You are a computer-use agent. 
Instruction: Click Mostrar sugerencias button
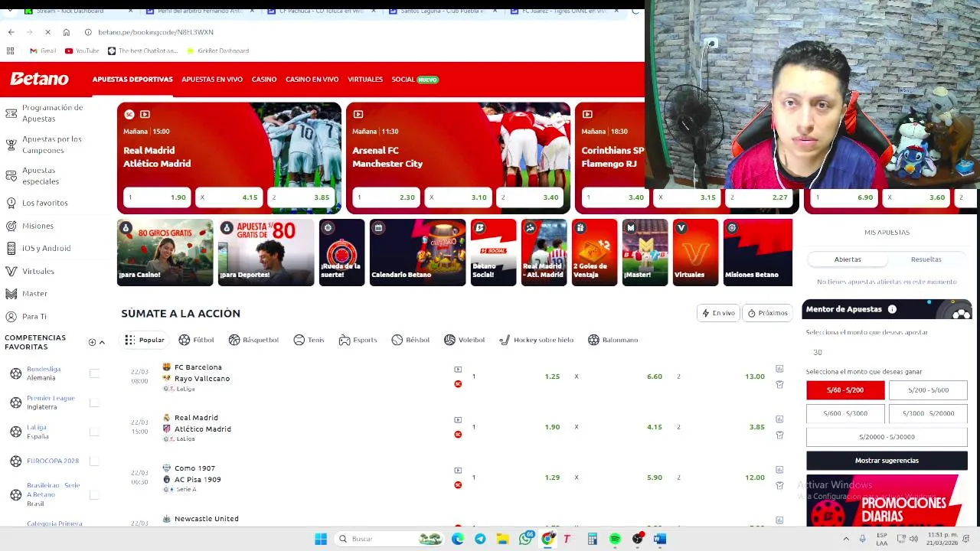click(x=887, y=461)
